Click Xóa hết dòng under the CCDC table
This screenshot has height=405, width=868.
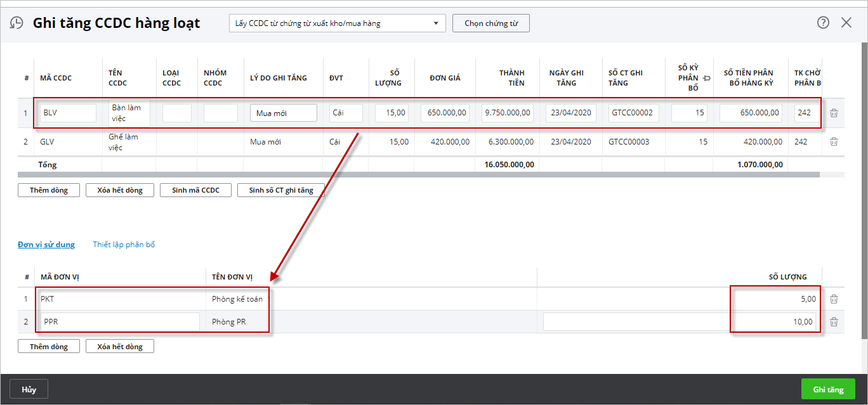120,190
